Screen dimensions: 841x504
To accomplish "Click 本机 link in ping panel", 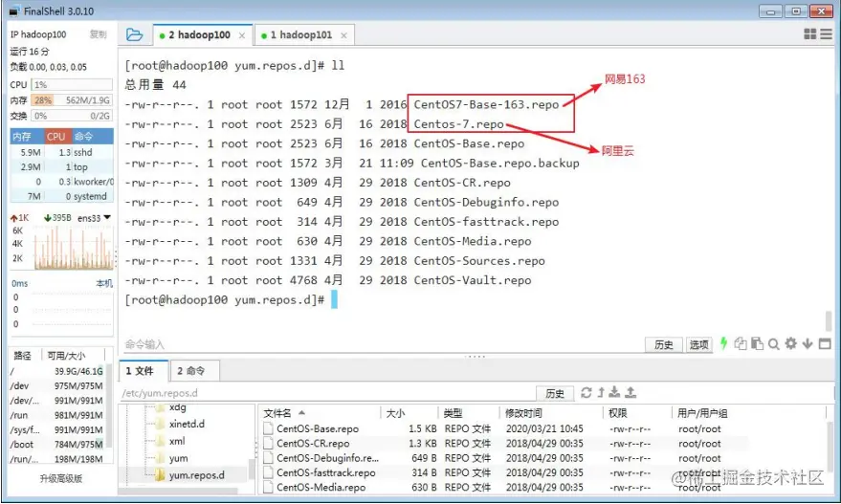I will [104, 283].
